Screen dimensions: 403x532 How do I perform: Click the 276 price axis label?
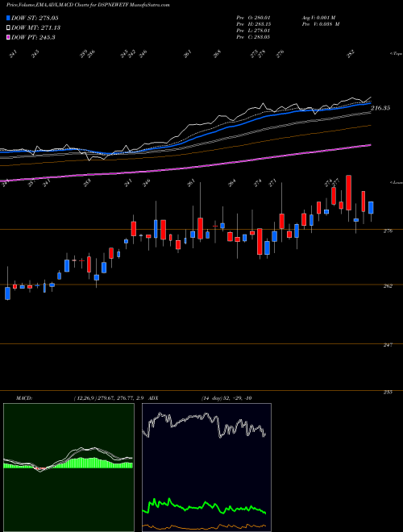388,231
